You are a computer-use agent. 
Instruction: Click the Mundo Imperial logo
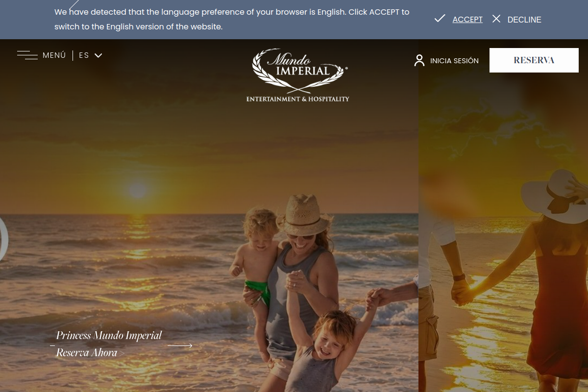(x=298, y=75)
